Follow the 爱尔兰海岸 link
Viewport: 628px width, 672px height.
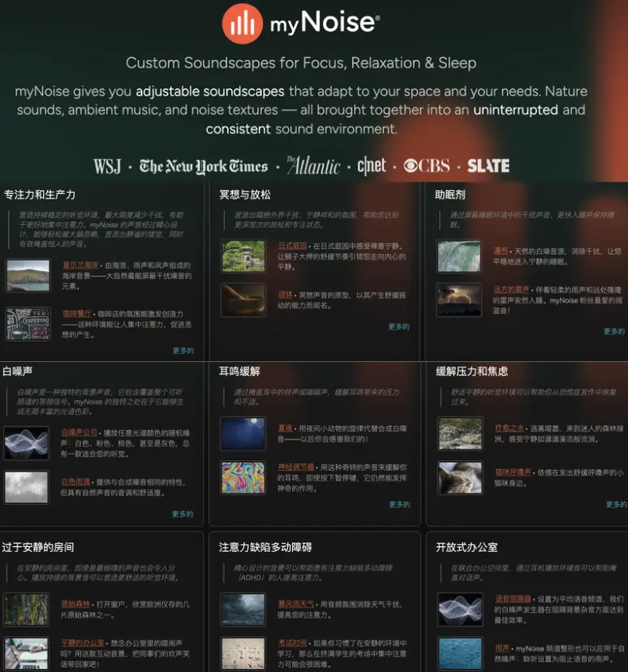80,265
